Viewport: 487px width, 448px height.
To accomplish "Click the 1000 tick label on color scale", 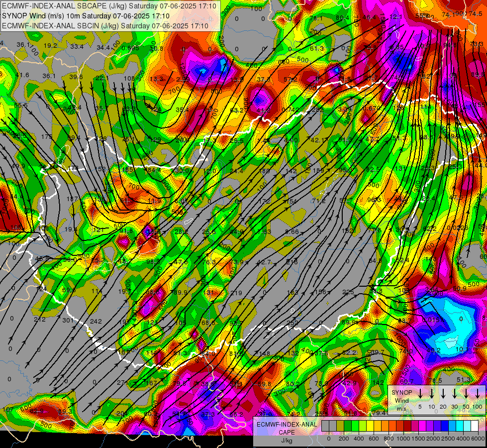I will [403, 439].
